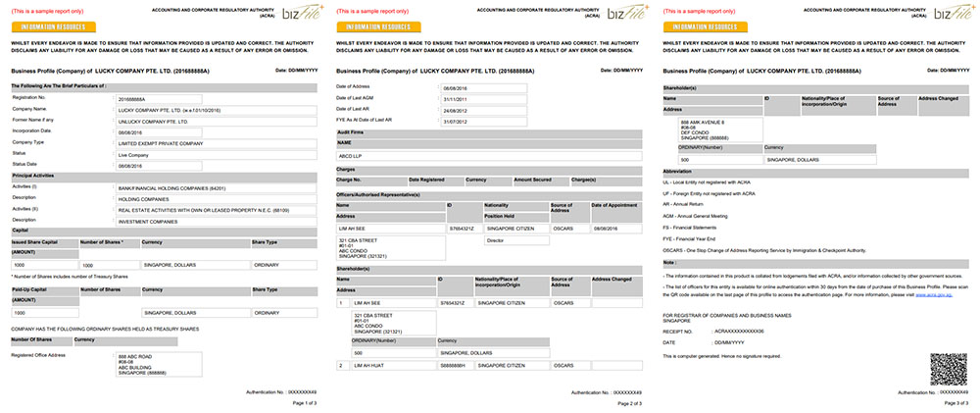Click the Treasury Shares footnote with asterisk
Image resolution: width=980 pixels, height=413 pixels.
tap(70, 276)
